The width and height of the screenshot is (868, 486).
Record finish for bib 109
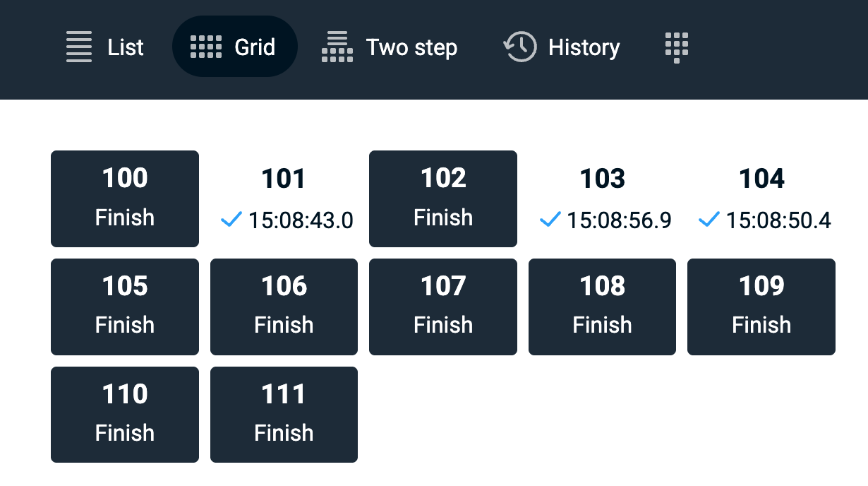761,306
